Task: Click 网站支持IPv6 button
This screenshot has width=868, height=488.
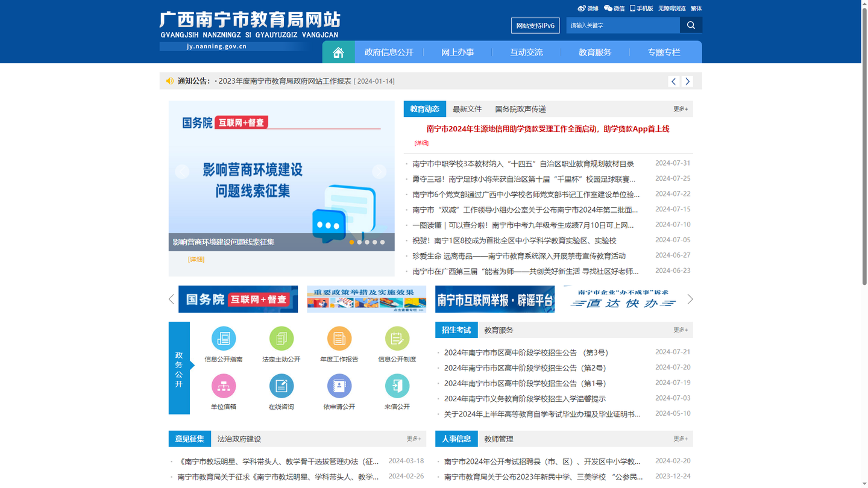Action: point(535,25)
